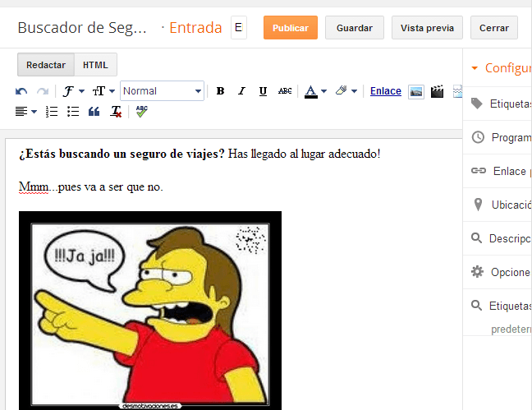Collapse the Configuración panel arrow
532x410 pixels.
(475, 68)
